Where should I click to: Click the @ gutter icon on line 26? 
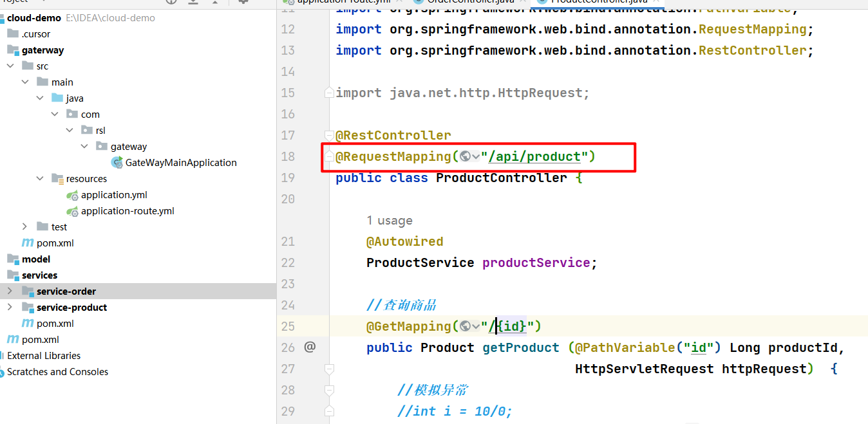(x=310, y=347)
